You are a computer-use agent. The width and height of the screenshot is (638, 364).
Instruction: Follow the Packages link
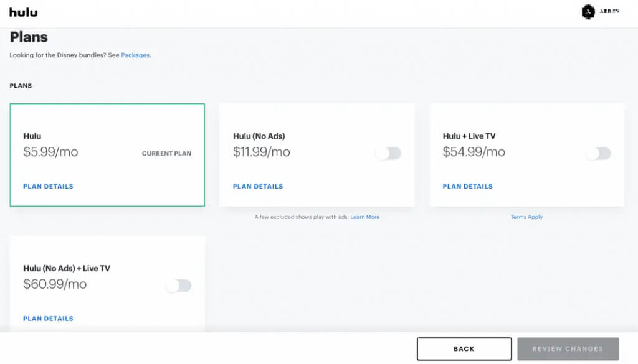(x=135, y=55)
